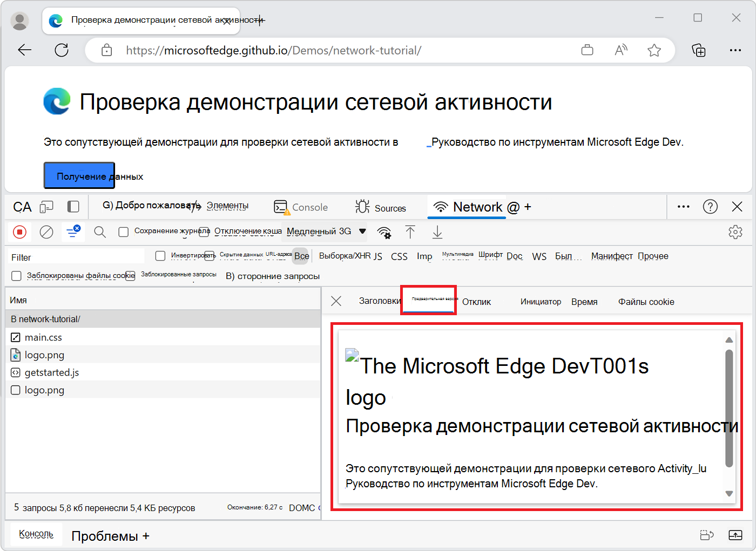756x551 pixels.
Task: Reload the page with the refresh icon
Action: point(62,50)
